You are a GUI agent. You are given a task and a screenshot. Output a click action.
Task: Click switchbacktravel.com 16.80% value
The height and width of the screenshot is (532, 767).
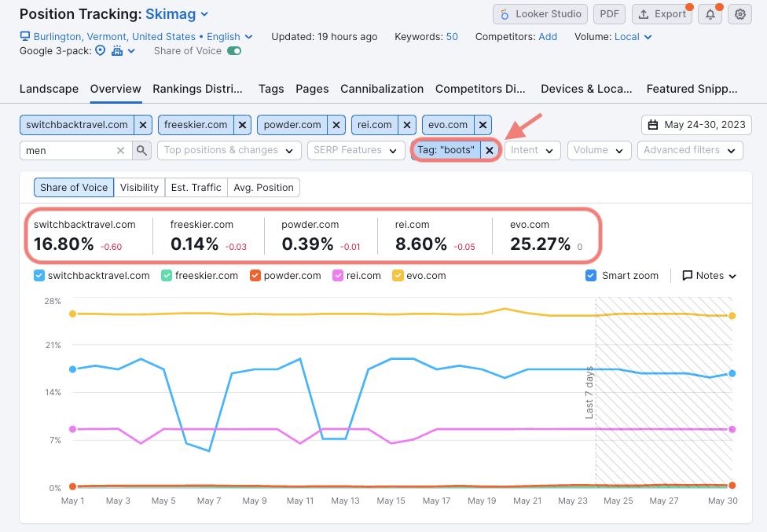[x=64, y=244]
